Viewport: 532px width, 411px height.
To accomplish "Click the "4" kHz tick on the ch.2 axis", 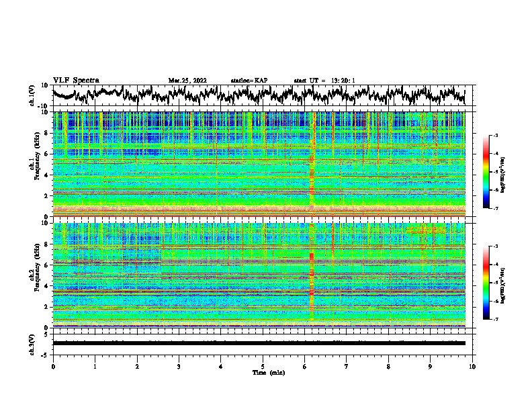I will (47, 287).
